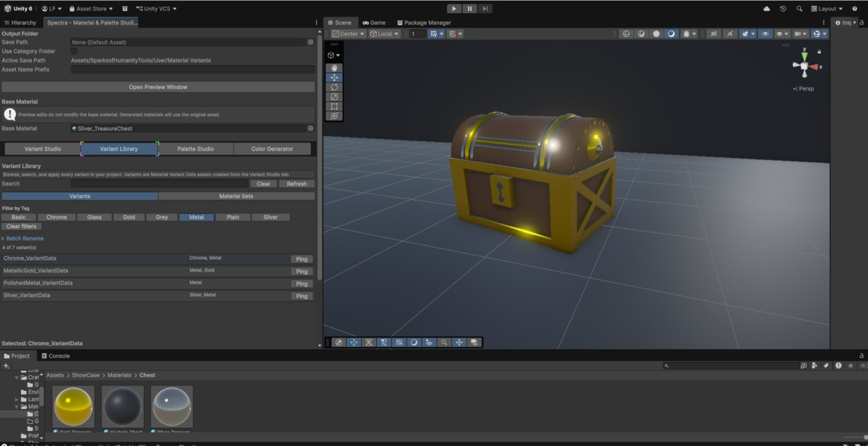Toggle Use Category Folder checkbox
Screen dimensions: 868x446
pyautogui.click(x=74, y=51)
